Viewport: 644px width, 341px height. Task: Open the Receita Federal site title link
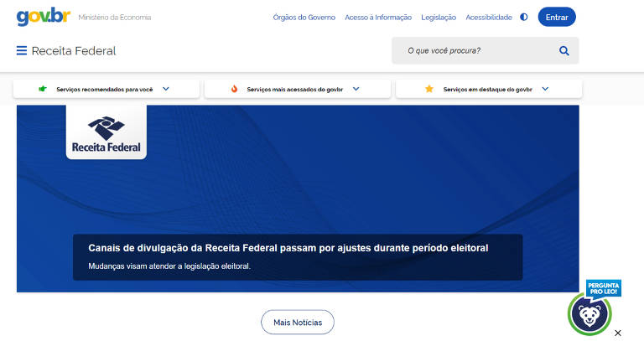point(74,51)
